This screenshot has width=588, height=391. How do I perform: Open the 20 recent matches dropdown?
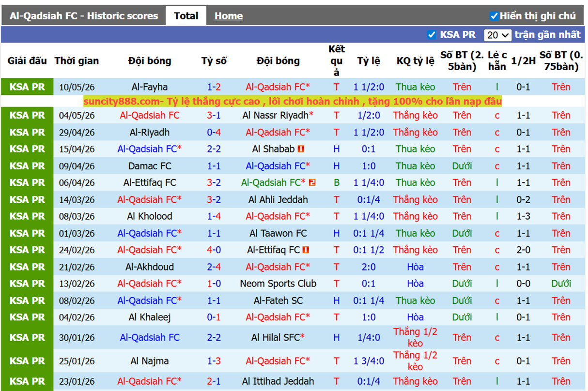tap(498, 35)
